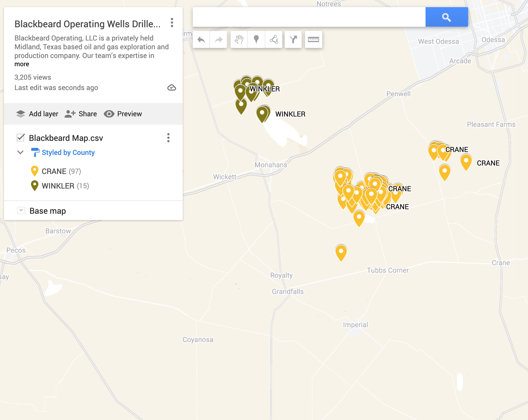Click the yellow CRANE pin in the legend
The width and height of the screenshot is (528, 420).
pyautogui.click(x=35, y=171)
